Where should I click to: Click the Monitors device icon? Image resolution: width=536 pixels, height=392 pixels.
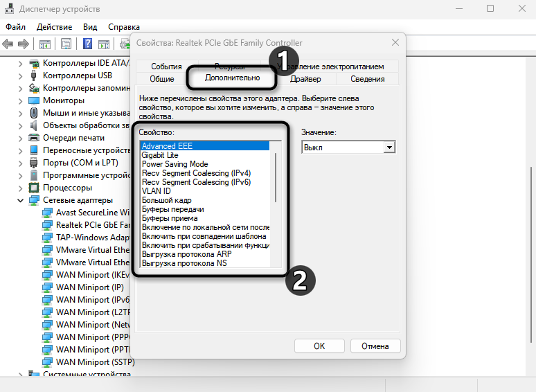pyautogui.click(x=34, y=100)
